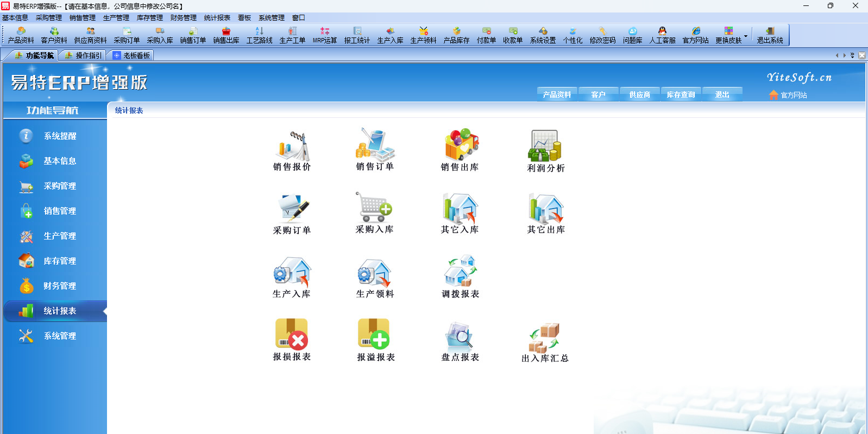Expand the 更换皮肤 dropdown arrow
This screenshot has height=434, width=868.
point(746,36)
